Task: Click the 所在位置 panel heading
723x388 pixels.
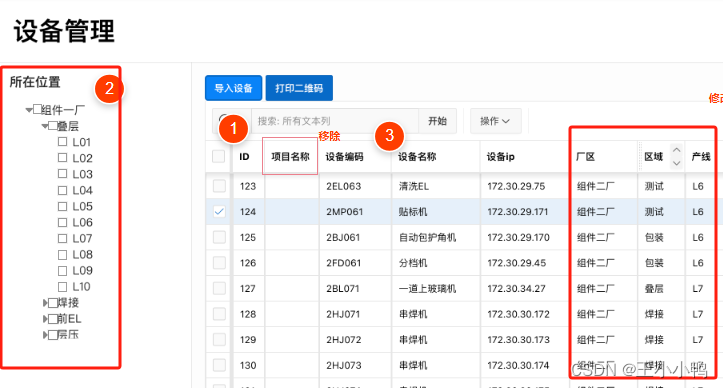Action: 35,82
